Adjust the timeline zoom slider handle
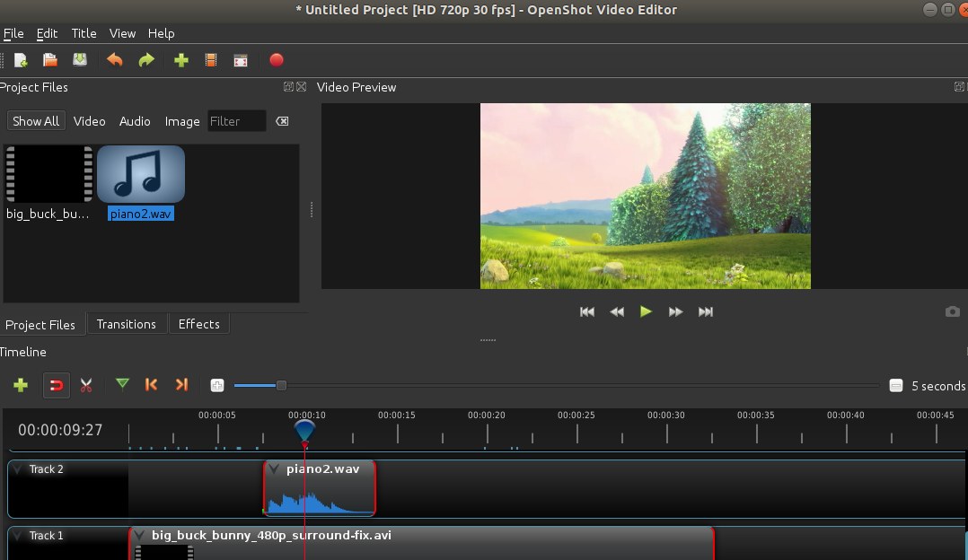Screen dimensions: 968x560 pos(281,386)
